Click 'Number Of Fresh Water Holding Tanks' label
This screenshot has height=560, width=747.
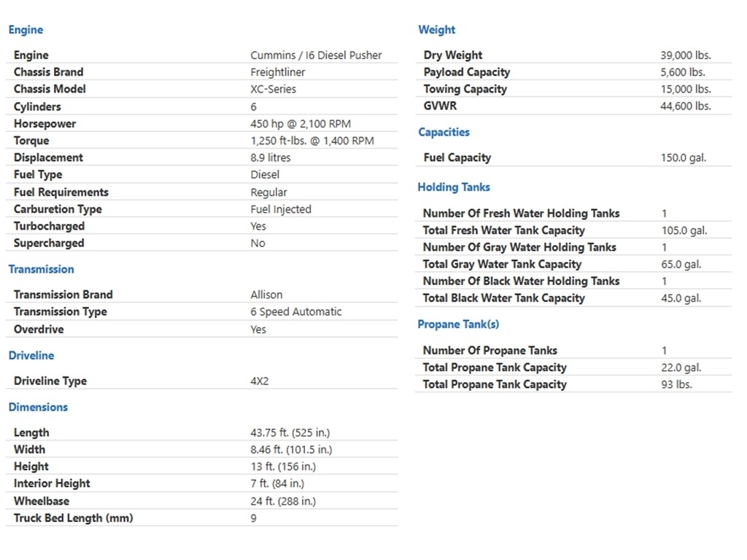(x=521, y=214)
